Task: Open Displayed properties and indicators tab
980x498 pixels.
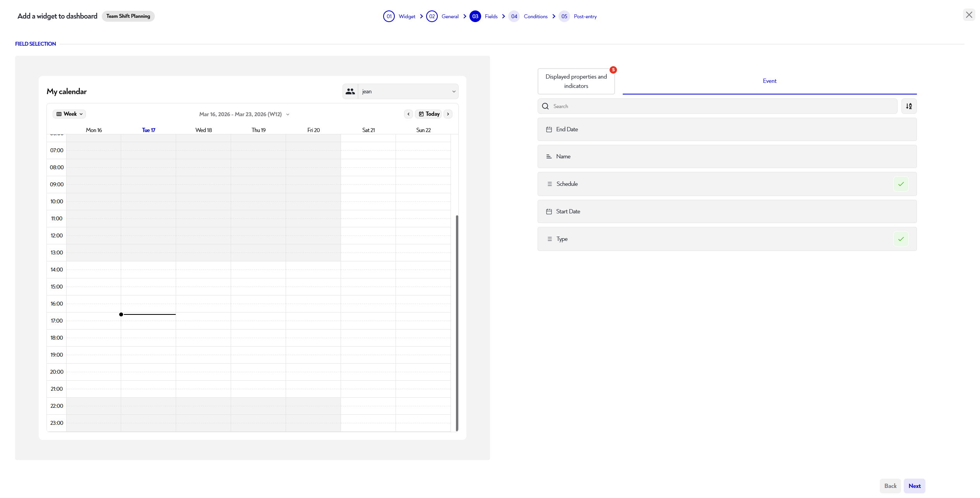Action: tap(576, 81)
